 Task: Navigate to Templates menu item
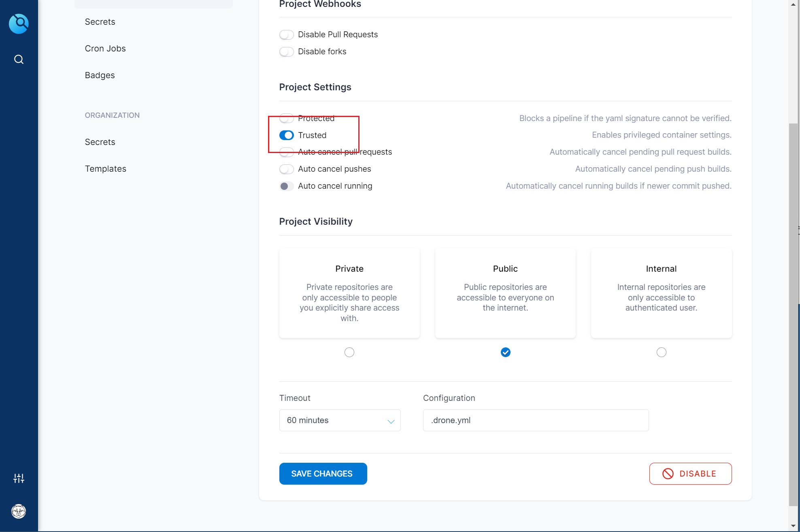coord(105,168)
